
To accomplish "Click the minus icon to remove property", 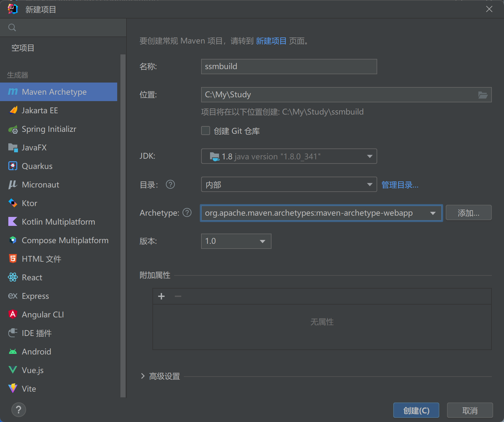I will 178,296.
